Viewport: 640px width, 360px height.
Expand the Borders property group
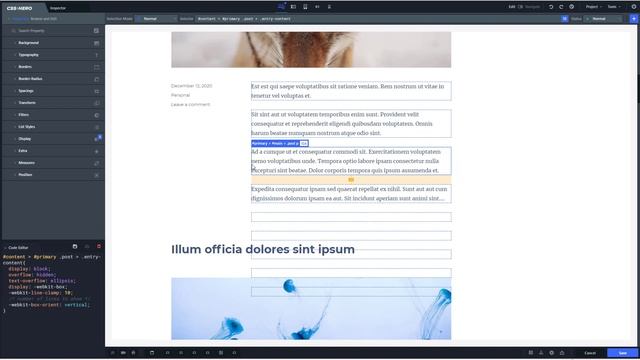53,67
